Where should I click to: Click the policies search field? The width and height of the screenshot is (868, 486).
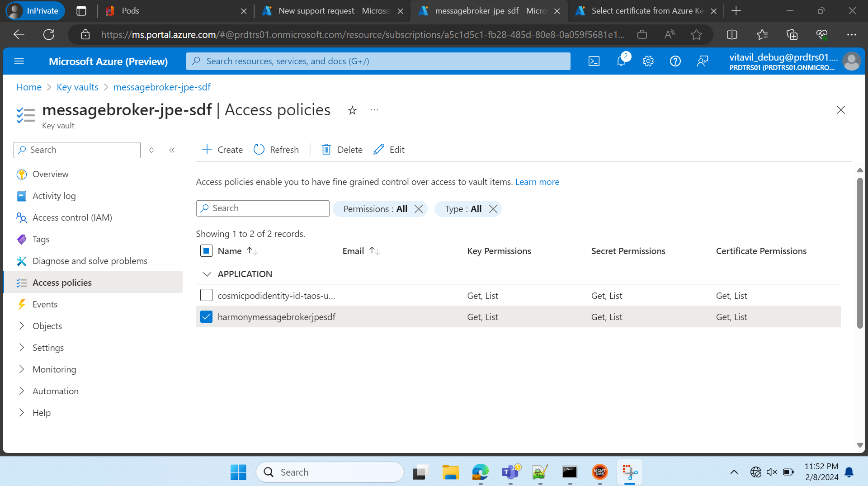(x=263, y=208)
